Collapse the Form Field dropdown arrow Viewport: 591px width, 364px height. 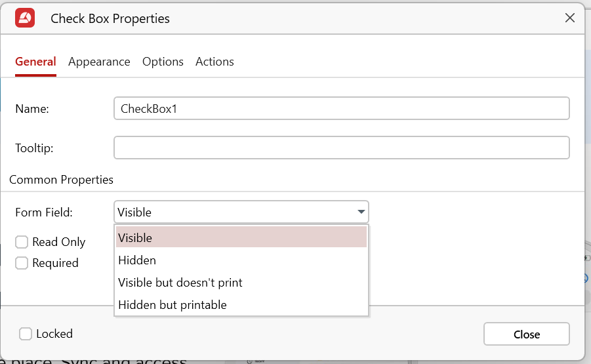361,212
